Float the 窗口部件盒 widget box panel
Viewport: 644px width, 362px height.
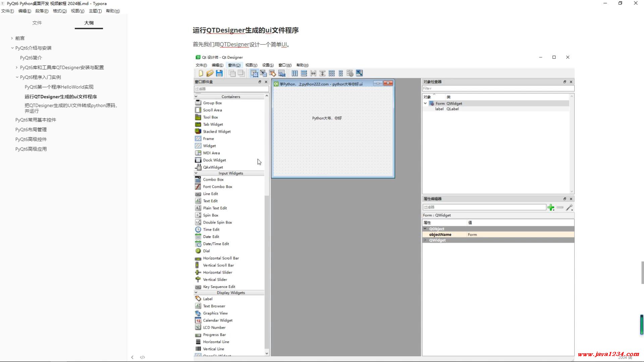click(260, 82)
